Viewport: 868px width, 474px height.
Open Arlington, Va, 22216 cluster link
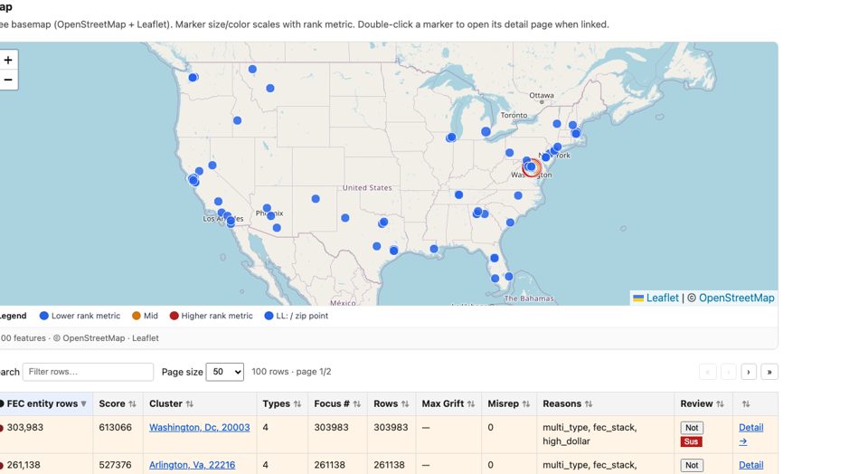192,465
